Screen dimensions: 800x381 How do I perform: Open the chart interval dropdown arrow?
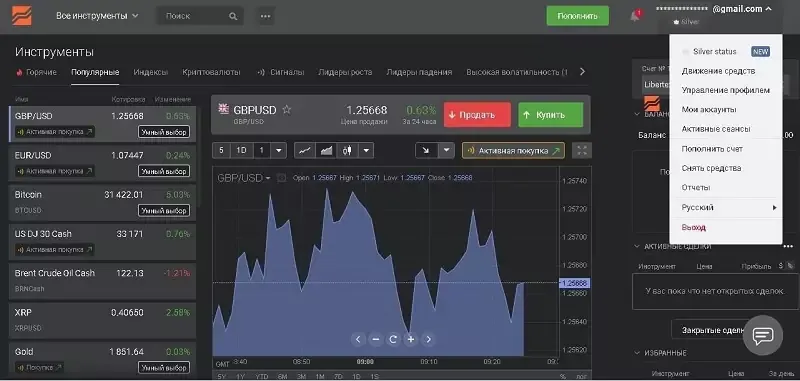(279, 150)
